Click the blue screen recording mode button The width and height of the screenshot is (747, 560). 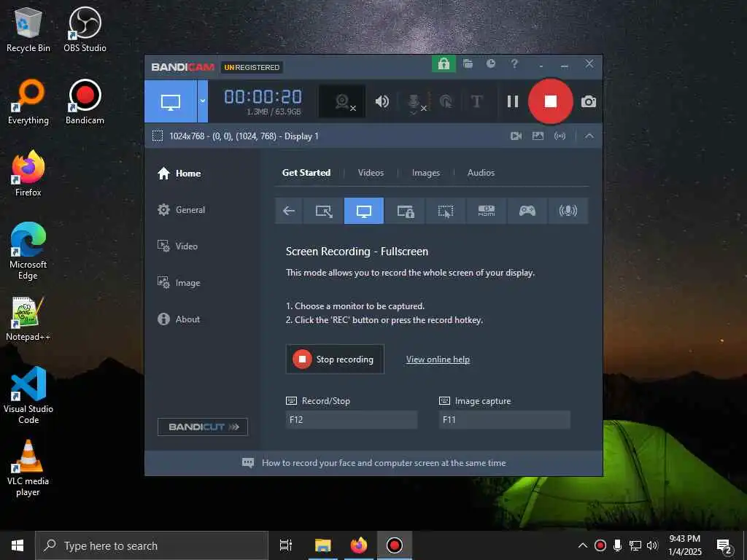coord(171,101)
